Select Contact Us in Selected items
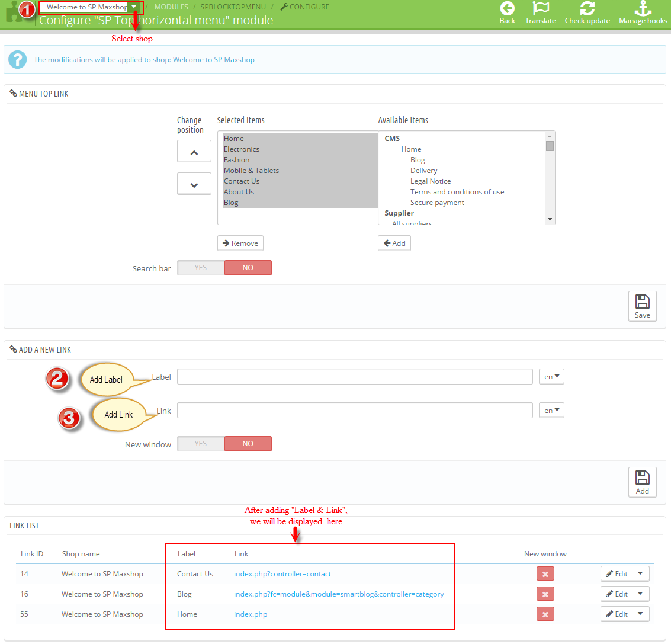Screen dimensions: 671x644 (x=300, y=181)
